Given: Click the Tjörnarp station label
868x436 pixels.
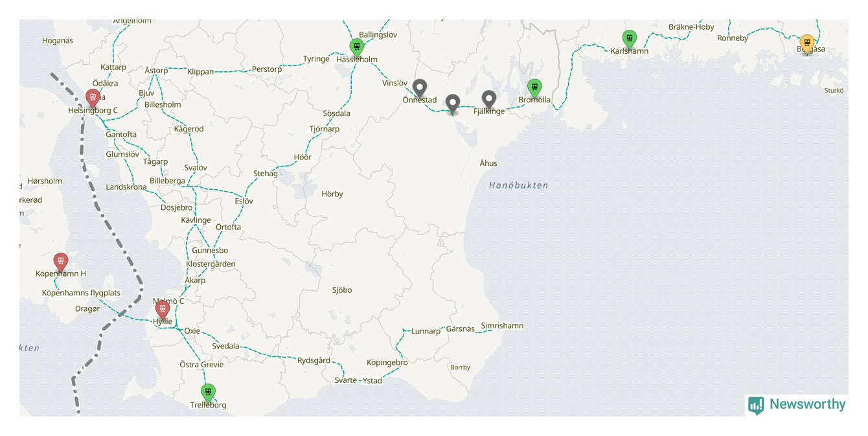Looking at the screenshot, I should [324, 128].
